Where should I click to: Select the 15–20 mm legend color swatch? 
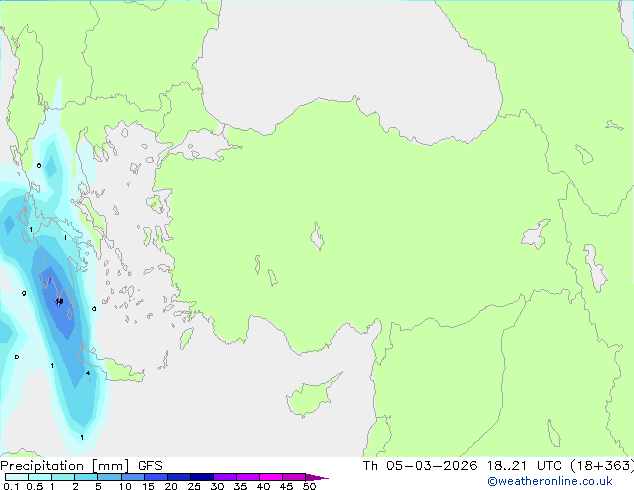click(155, 477)
